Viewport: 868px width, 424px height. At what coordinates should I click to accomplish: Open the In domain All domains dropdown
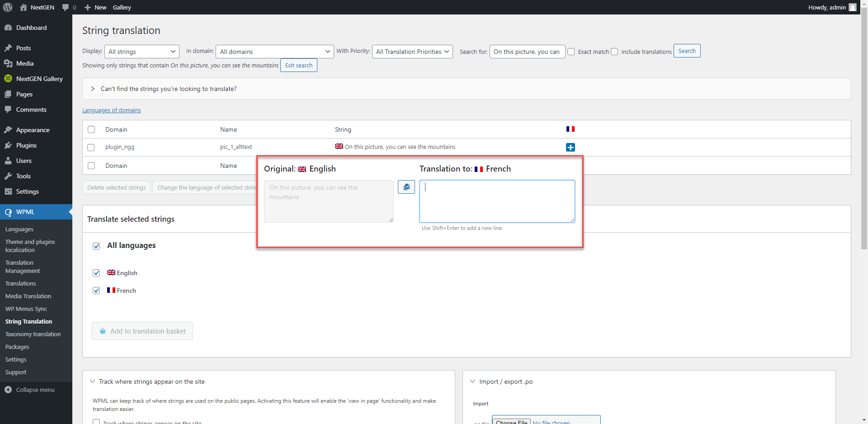click(275, 52)
